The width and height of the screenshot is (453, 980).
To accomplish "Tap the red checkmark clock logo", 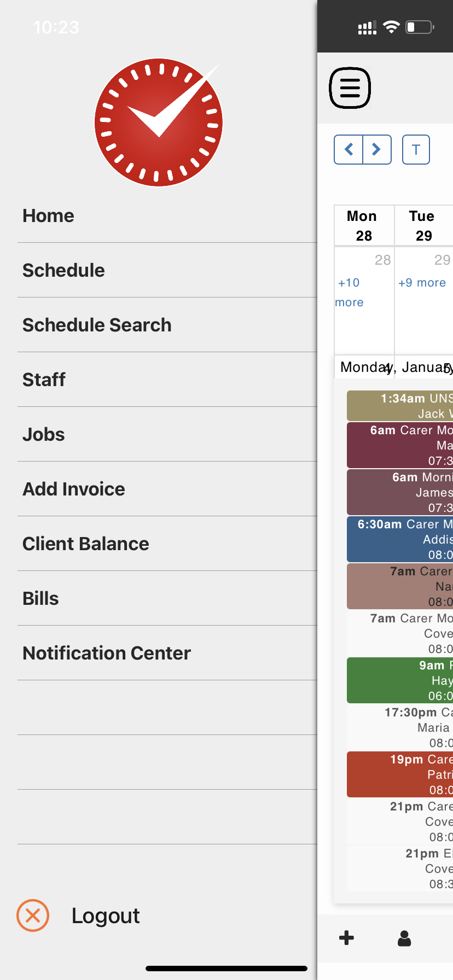I will tap(159, 122).
